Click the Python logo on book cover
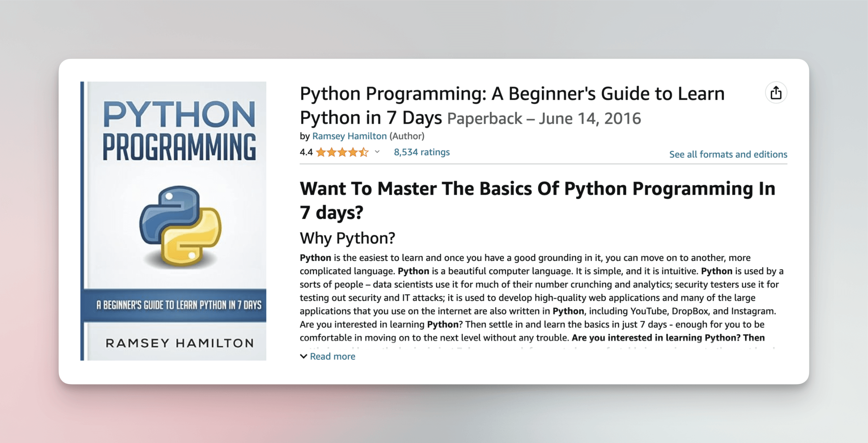 [180, 226]
